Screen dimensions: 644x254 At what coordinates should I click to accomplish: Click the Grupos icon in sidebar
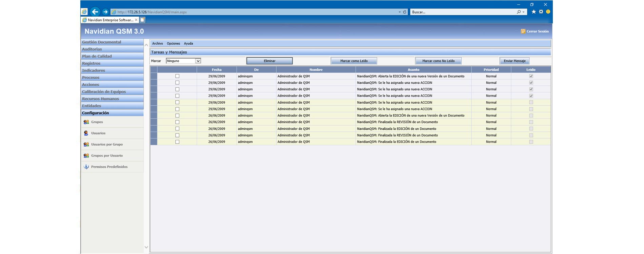[x=86, y=122]
